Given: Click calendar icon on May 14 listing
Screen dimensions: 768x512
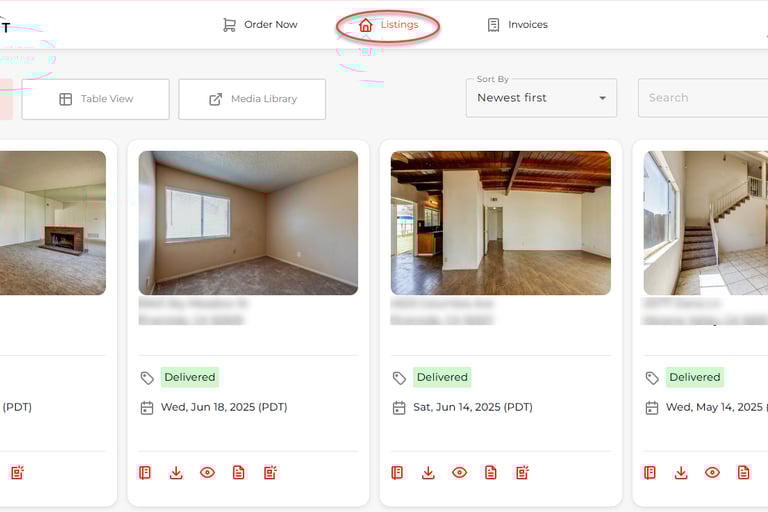Looking at the screenshot, I should point(652,408).
